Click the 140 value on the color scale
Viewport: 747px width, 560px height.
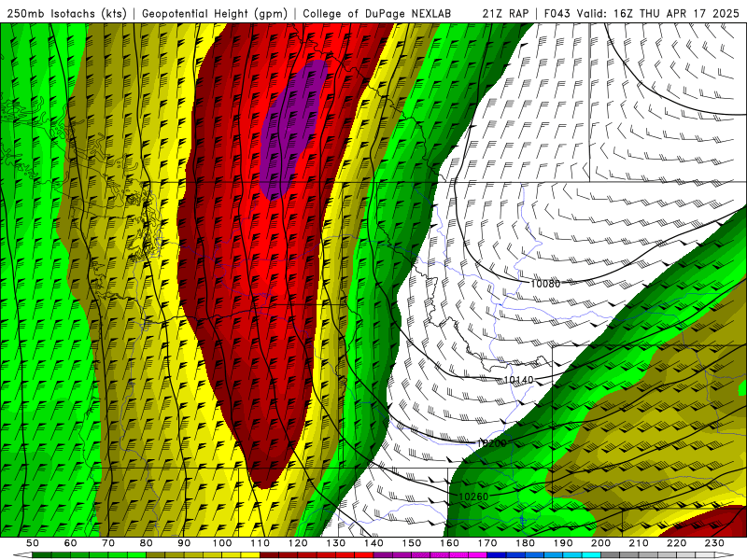[x=373, y=543]
